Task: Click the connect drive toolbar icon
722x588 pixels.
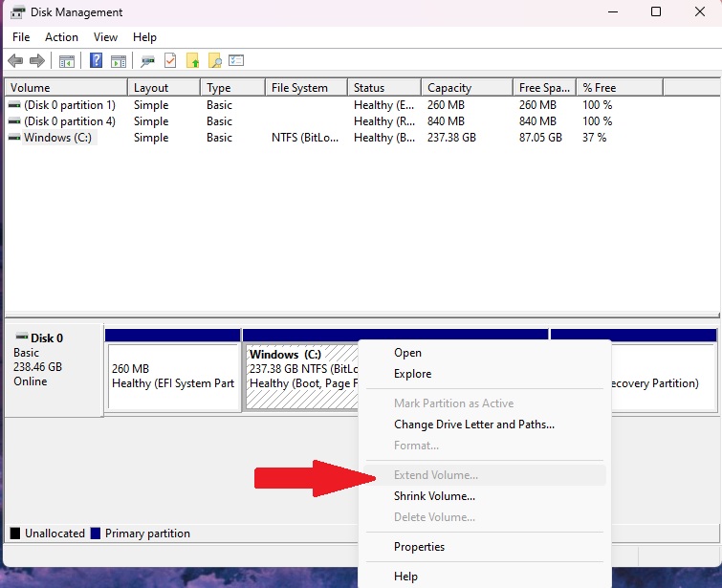Action: (x=147, y=61)
